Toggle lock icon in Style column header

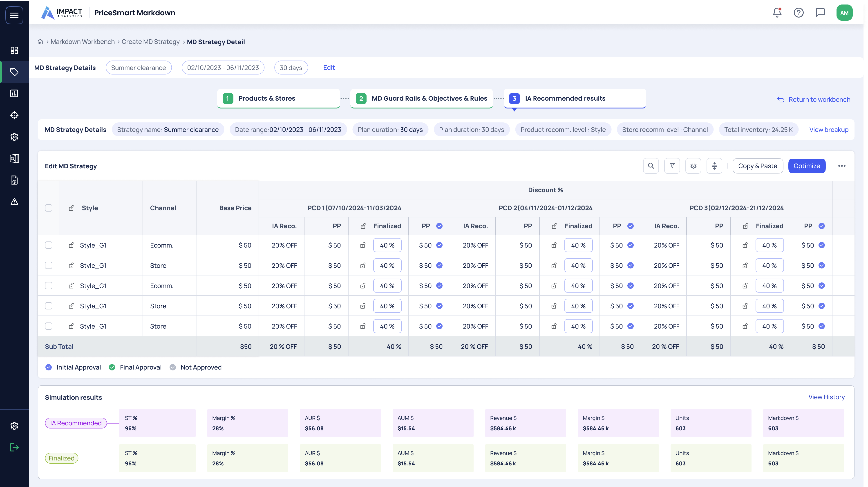(72, 208)
